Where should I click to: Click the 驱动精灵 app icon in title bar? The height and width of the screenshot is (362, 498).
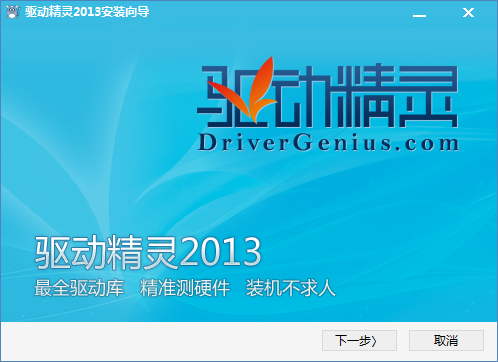click(x=13, y=12)
